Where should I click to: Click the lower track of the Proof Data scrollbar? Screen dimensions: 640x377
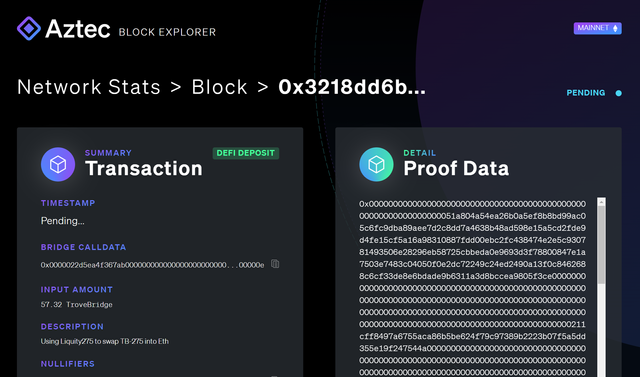click(x=601, y=330)
